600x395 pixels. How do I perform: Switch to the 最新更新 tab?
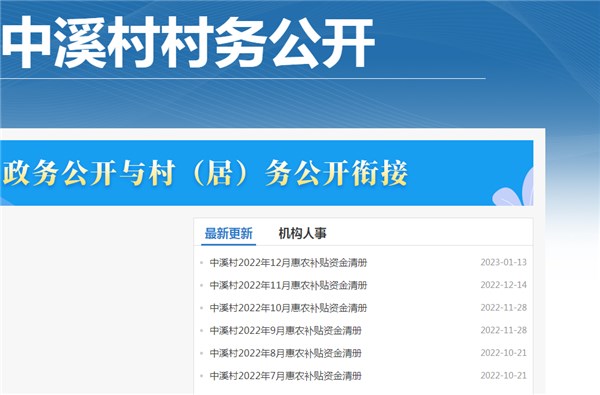pyautogui.click(x=228, y=233)
